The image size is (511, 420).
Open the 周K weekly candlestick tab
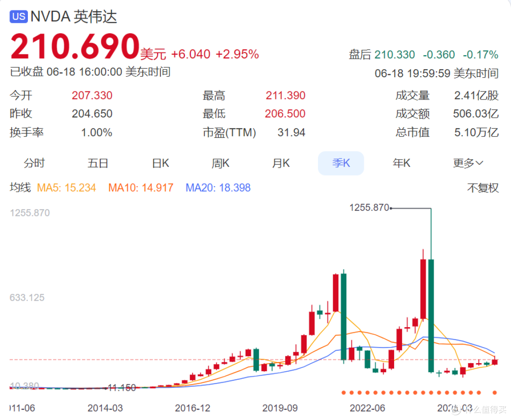220,163
